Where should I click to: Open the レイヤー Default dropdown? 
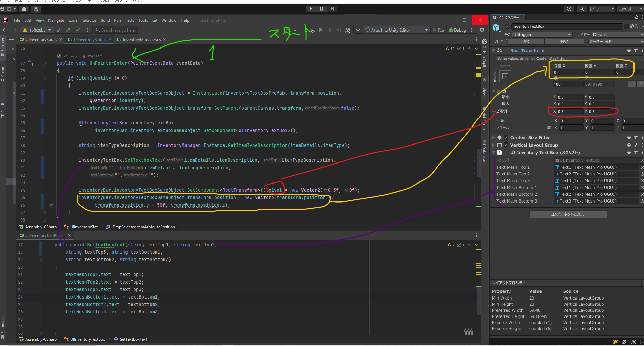tap(618, 35)
